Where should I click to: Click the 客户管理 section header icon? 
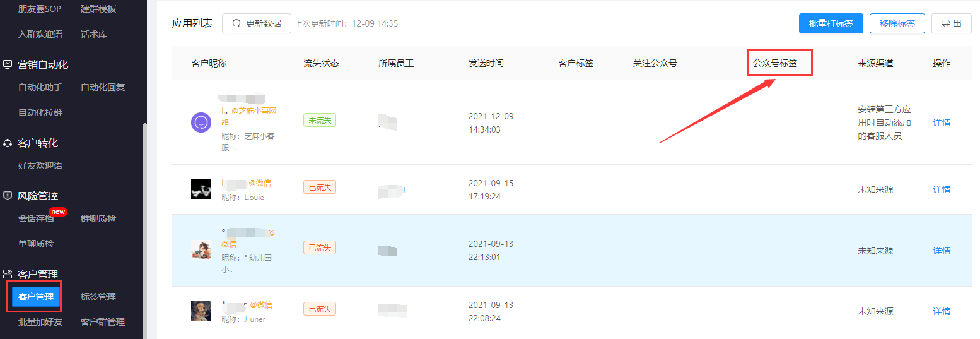point(8,274)
